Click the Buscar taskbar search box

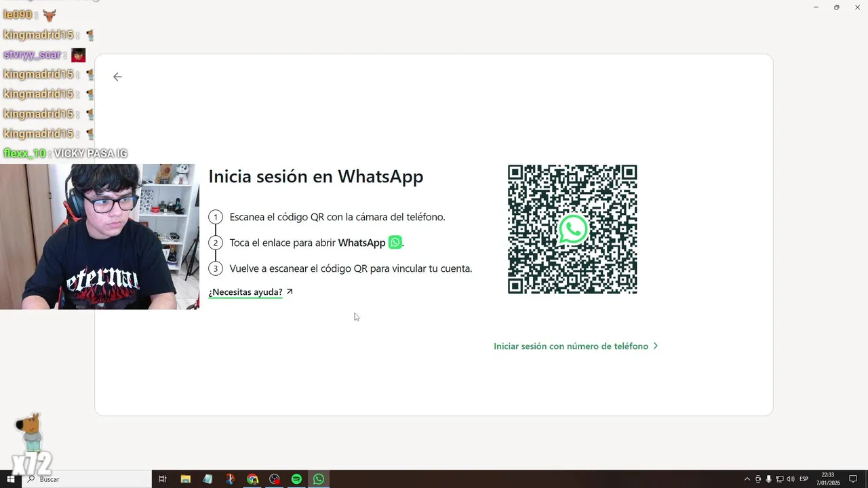87,479
